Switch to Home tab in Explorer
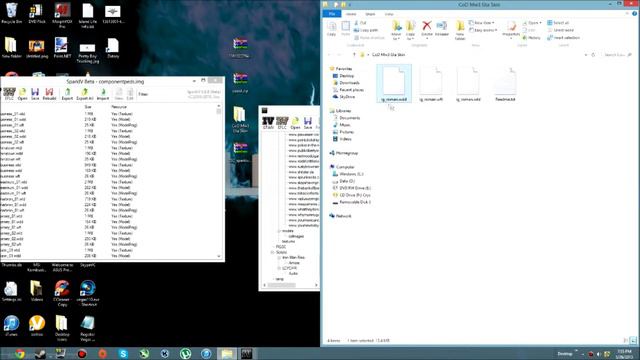Image resolution: width=640 pixels, height=360 pixels. pyautogui.click(x=351, y=14)
